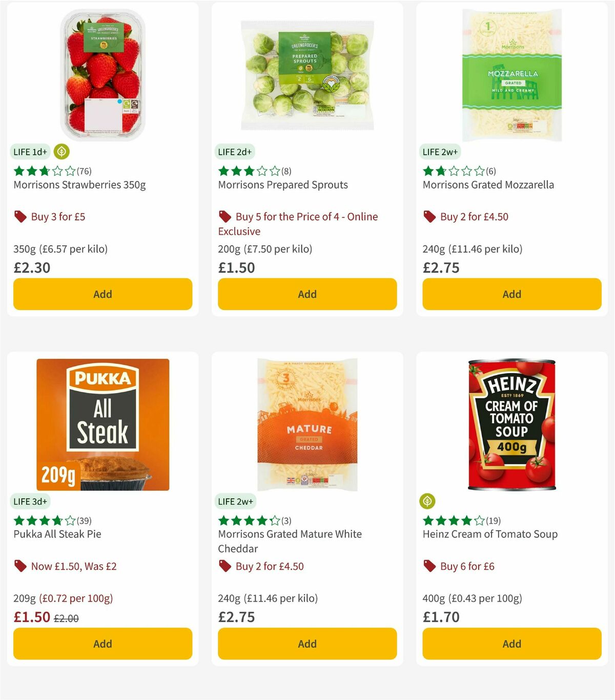Click the offer tag icon on Mature Cheddar promotion
Viewport: 615px width, 700px height.
pyautogui.click(x=224, y=566)
